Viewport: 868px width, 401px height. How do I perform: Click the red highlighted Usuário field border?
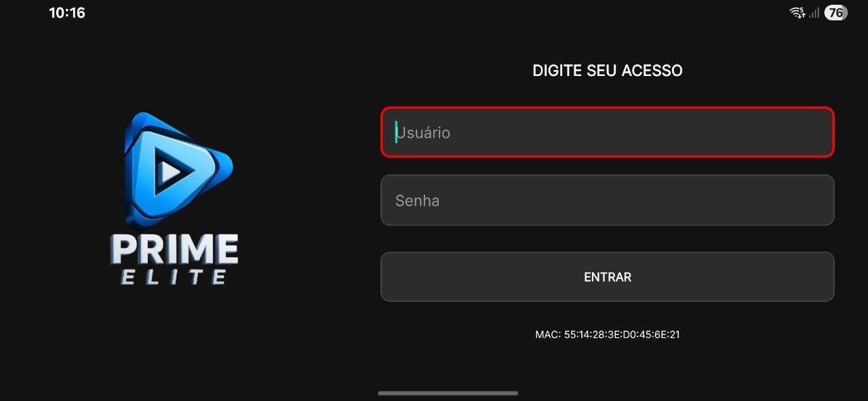607,107
